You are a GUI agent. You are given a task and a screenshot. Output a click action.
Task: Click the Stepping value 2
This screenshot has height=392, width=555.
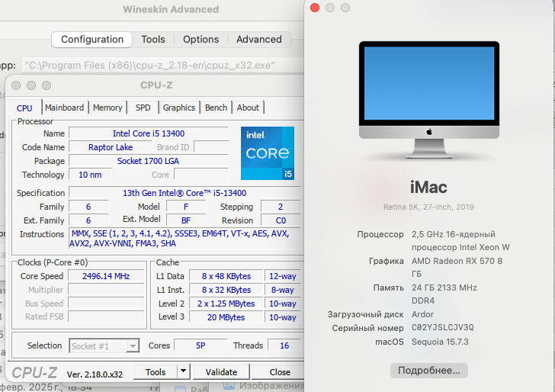pyautogui.click(x=281, y=207)
